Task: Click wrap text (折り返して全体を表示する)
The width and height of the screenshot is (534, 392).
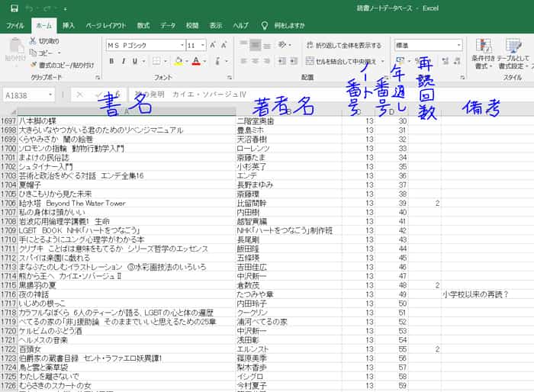Action: [x=343, y=45]
